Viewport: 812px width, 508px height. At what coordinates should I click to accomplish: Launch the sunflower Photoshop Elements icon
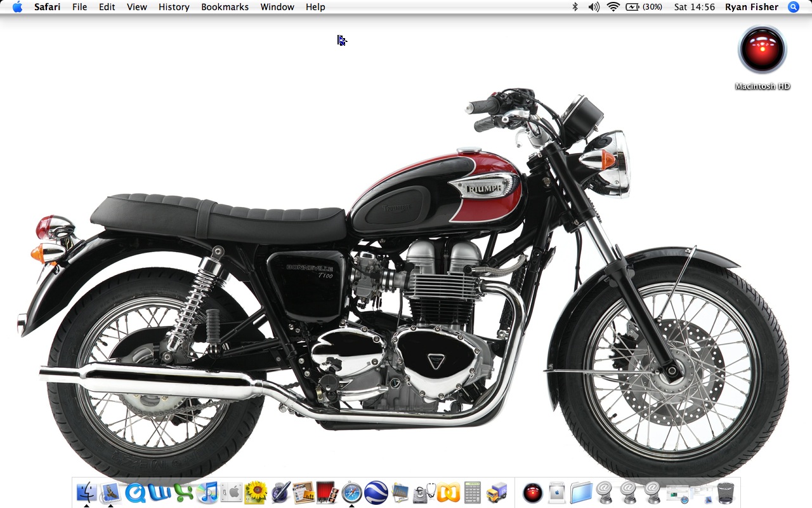[x=256, y=493]
